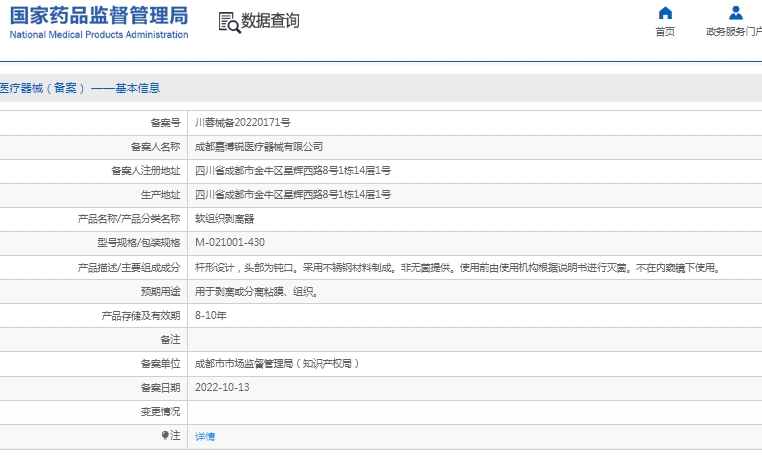Image resolution: width=762 pixels, height=455 pixels.
Task: Select the 医疗器械（备案）——基本信息 heading
Action: click(80, 88)
